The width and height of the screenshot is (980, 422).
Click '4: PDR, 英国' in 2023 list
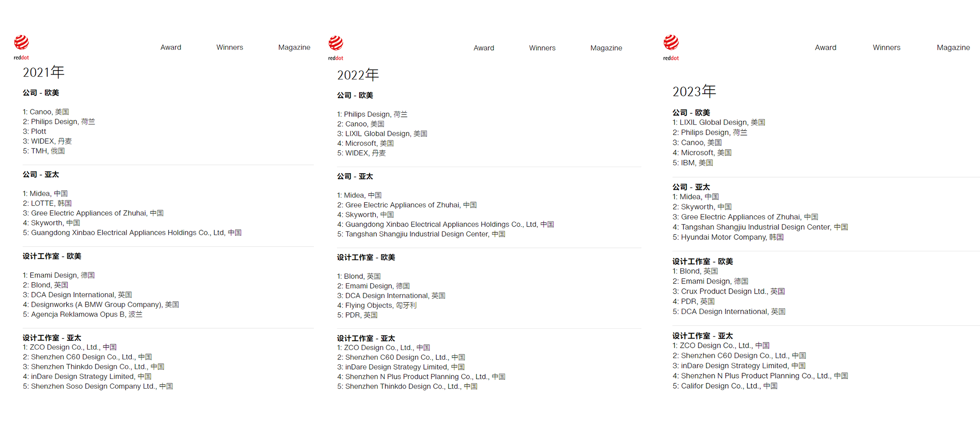(693, 301)
